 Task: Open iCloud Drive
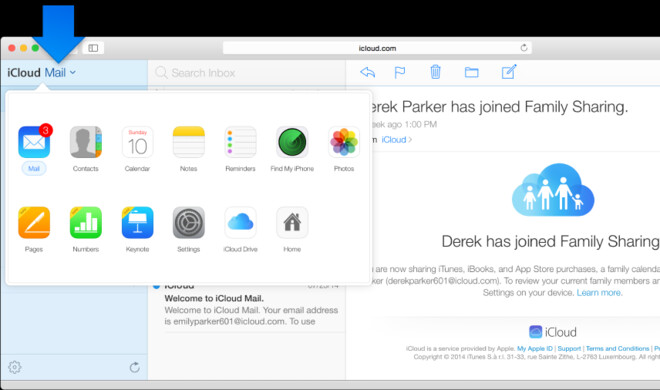pos(240,223)
